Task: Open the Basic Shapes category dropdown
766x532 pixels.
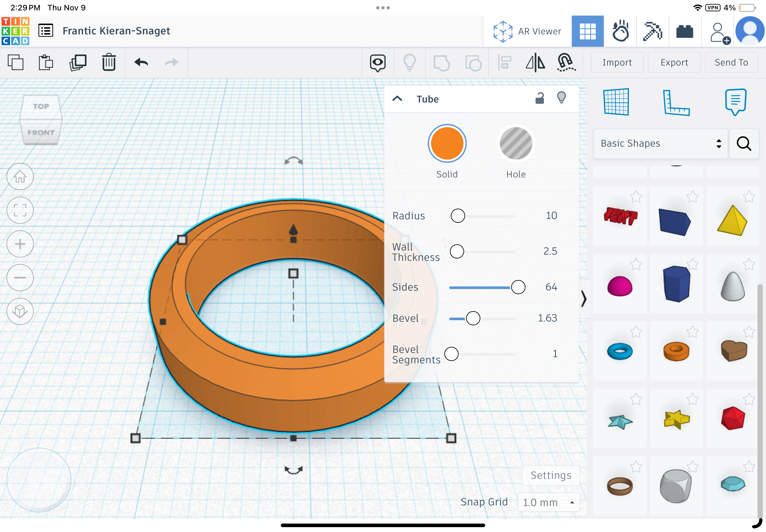Action: 660,143
